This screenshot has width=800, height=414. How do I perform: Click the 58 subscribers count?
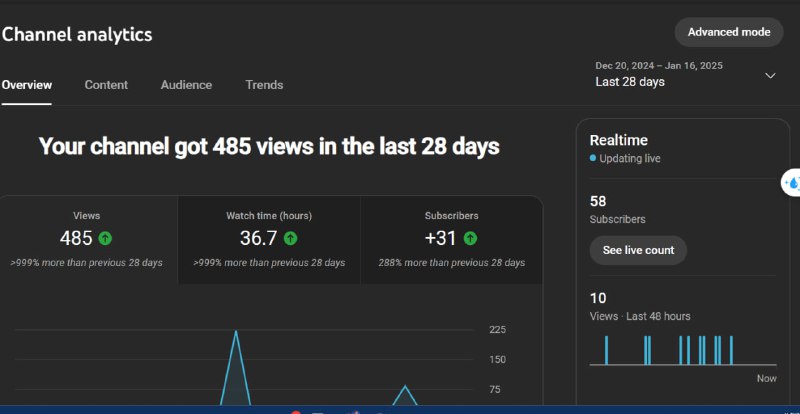598,202
